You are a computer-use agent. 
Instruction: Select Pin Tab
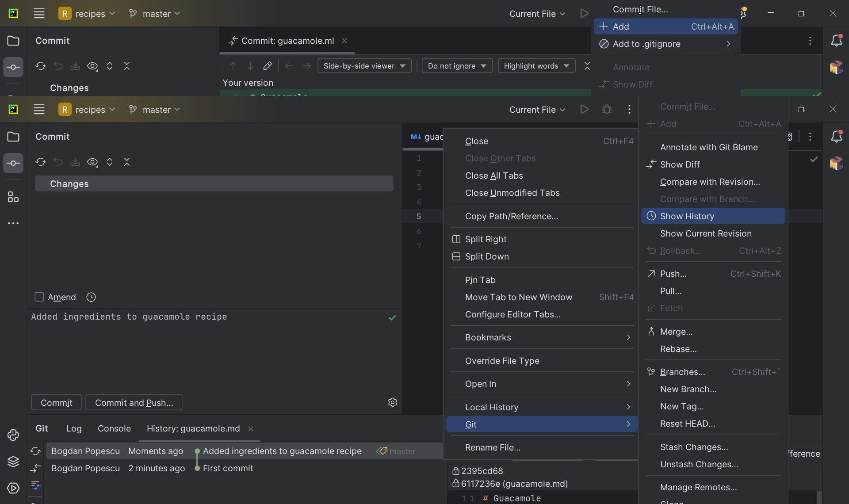542,280
